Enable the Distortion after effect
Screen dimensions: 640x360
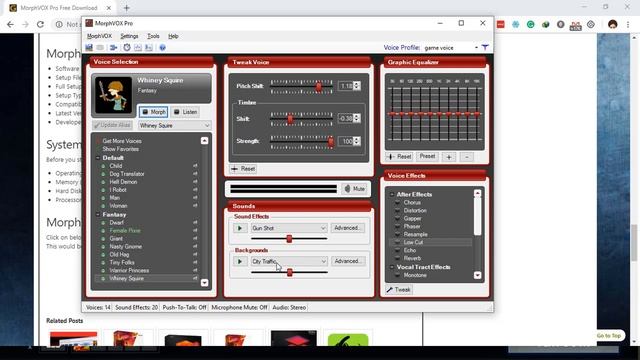[x=397, y=211]
